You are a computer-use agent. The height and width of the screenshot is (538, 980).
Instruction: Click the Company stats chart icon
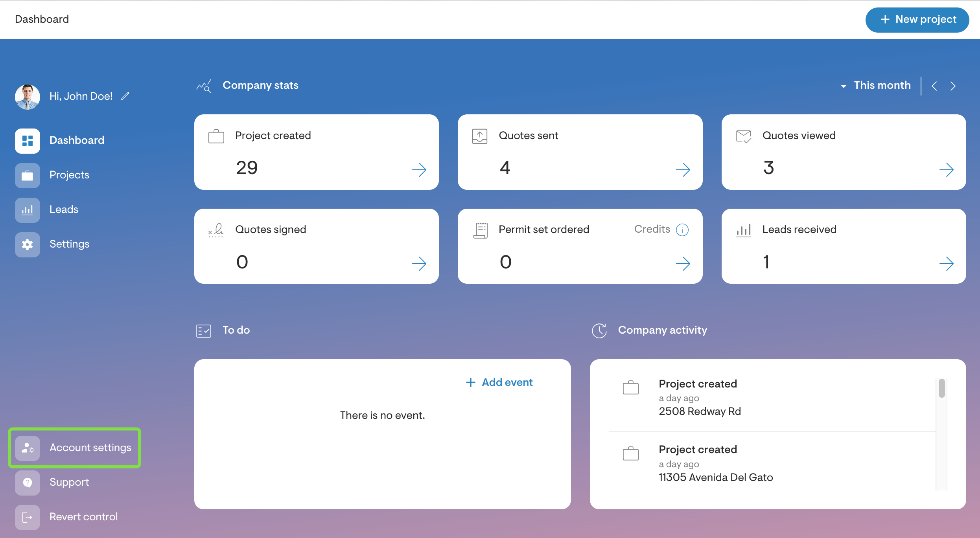point(204,86)
